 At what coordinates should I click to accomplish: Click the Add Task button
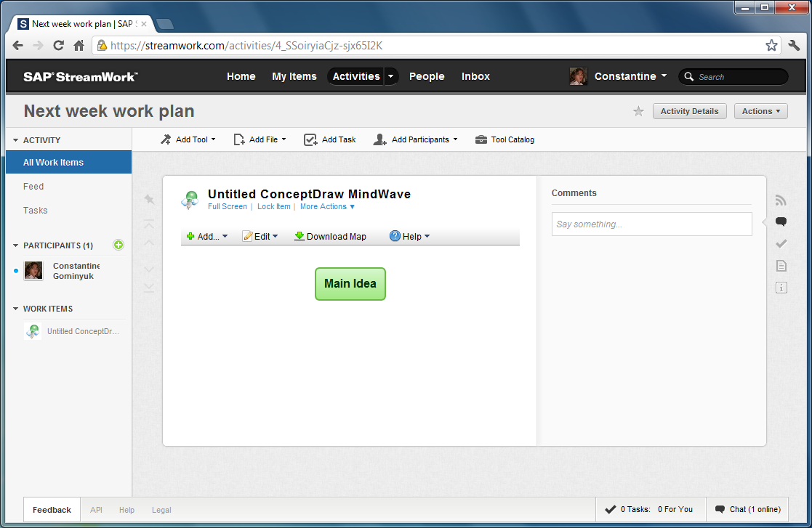tap(330, 139)
